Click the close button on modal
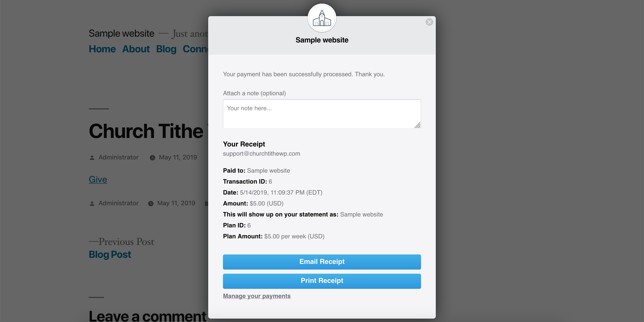Viewport: 644px width, 322px height. tap(429, 22)
